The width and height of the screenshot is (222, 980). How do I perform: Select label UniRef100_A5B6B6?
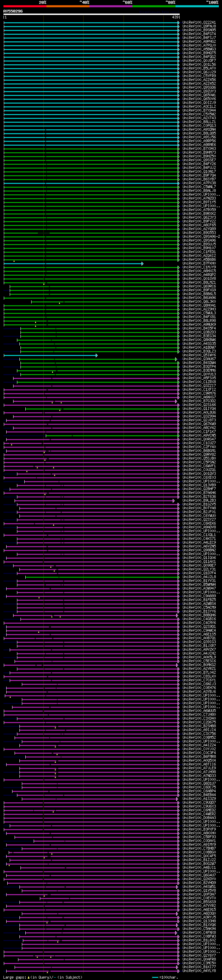[199, 259]
